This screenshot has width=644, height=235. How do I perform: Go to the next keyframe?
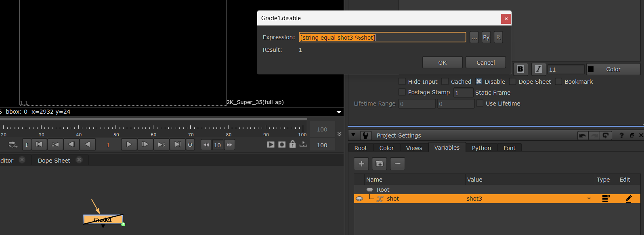point(161,144)
